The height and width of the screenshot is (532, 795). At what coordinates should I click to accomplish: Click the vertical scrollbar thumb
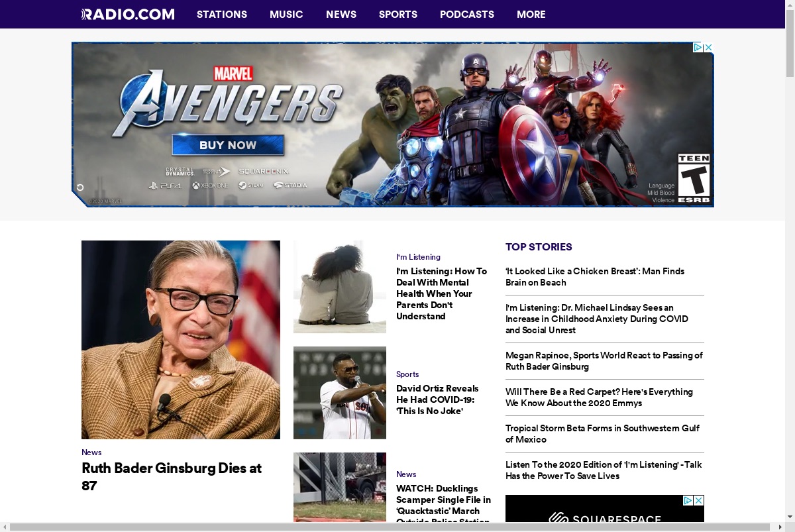pos(790,43)
